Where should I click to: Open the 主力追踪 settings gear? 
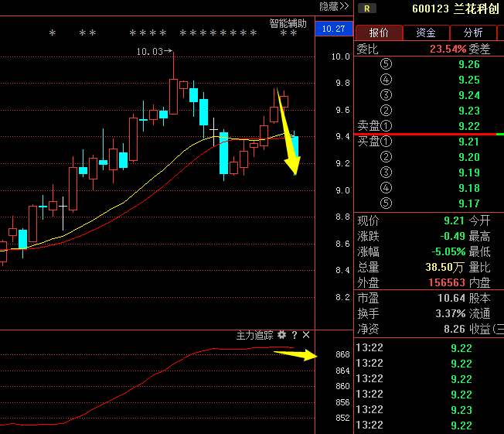click(282, 335)
